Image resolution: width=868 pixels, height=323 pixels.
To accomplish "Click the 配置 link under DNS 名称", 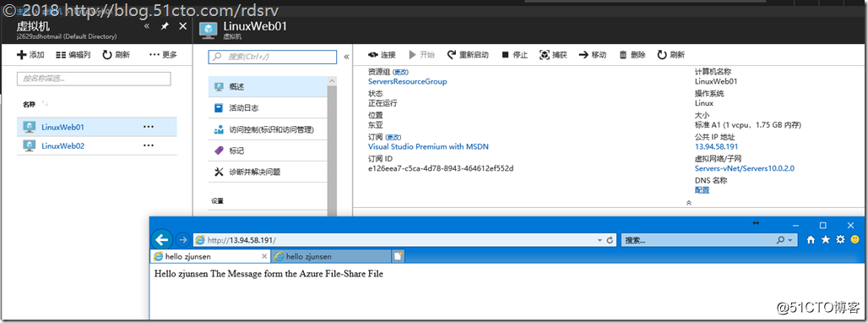I will click(702, 190).
